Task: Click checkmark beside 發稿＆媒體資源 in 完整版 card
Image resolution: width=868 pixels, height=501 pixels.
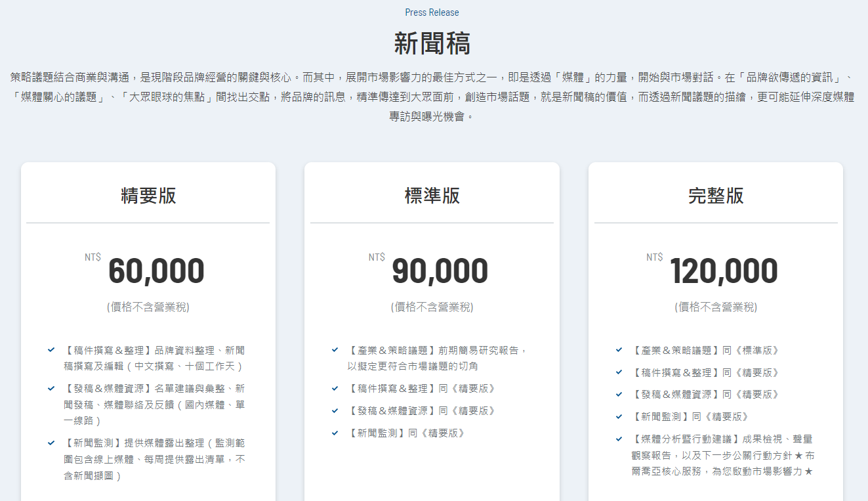Action: coord(619,394)
